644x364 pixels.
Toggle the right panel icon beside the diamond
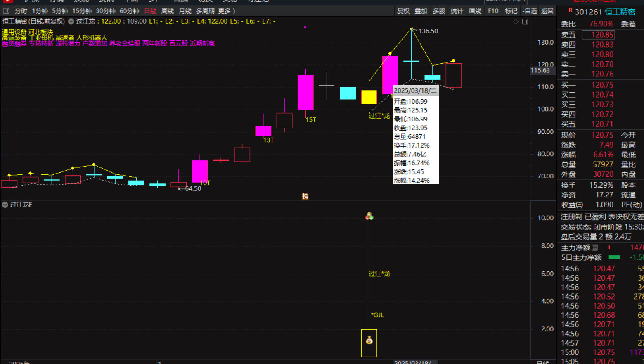pyautogui.click(x=525, y=21)
